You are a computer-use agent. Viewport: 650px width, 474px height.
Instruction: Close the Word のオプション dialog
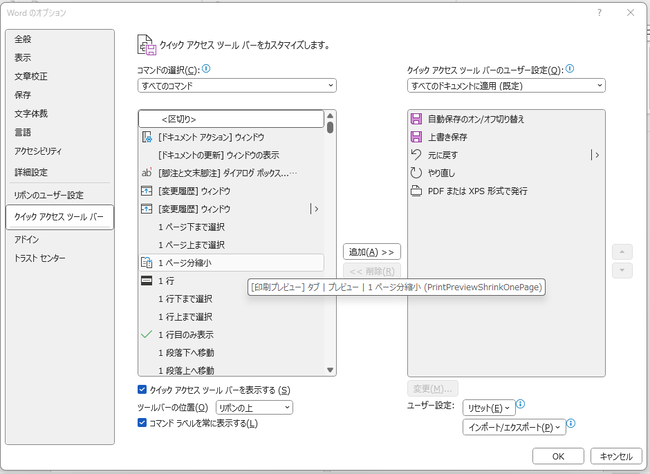[x=631, y=13]
